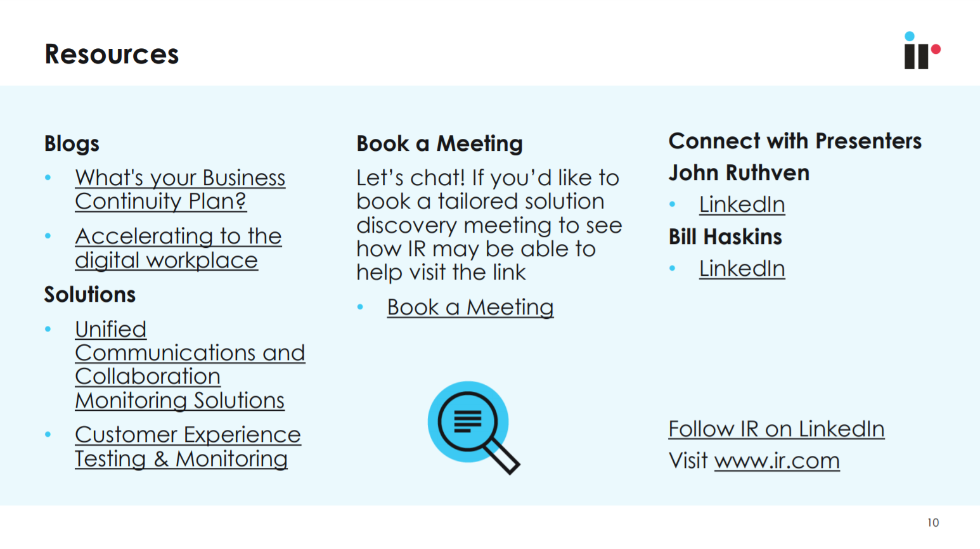Viewport: 980px width, 549px height.
Task: Select the "Blogs" section heading
Action: click(72, 144)
